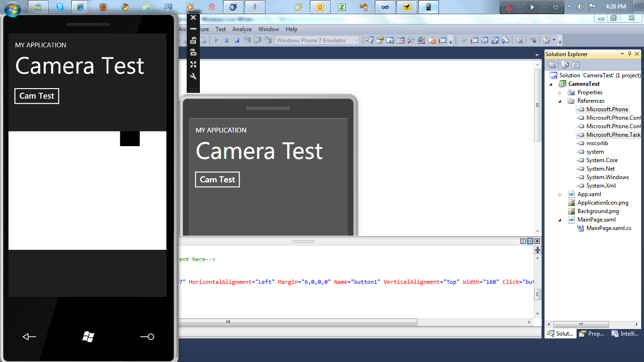
Task: Open Firefox from the Windows taskbar
Action: pos(103,7)
